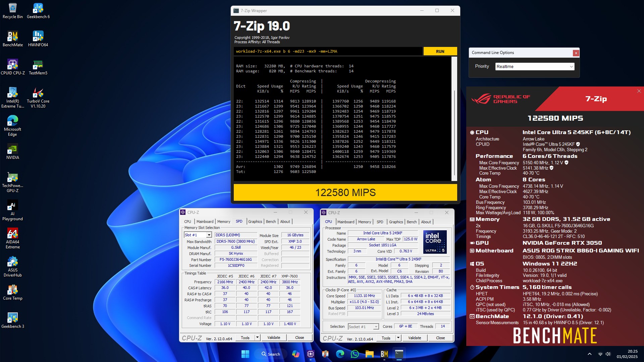Open AI Playground desktop icon
The image size is (644, 362).
coord(13,210)
